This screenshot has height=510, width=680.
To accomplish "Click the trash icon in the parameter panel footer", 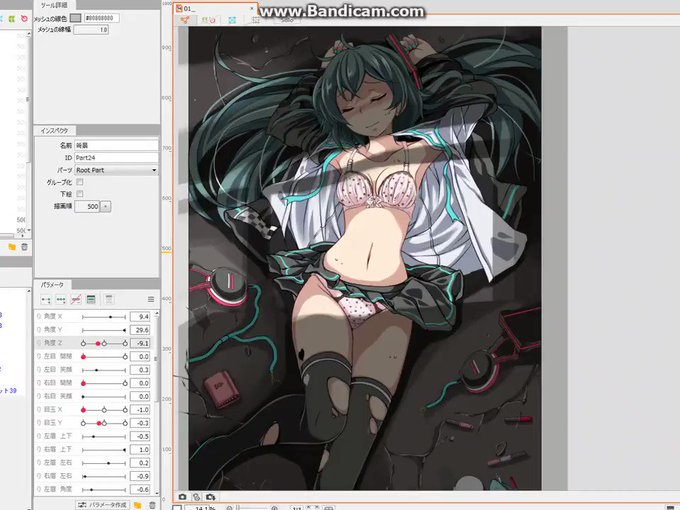I will (x=152, y=505).
